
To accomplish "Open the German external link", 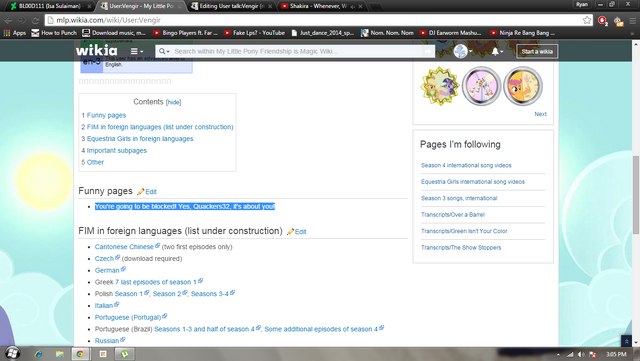I will [107, 270].
